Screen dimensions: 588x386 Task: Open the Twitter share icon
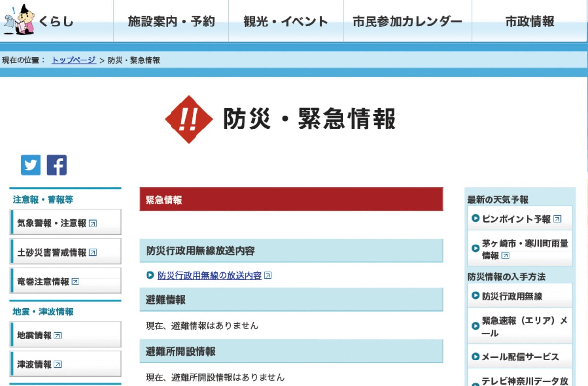30,165
